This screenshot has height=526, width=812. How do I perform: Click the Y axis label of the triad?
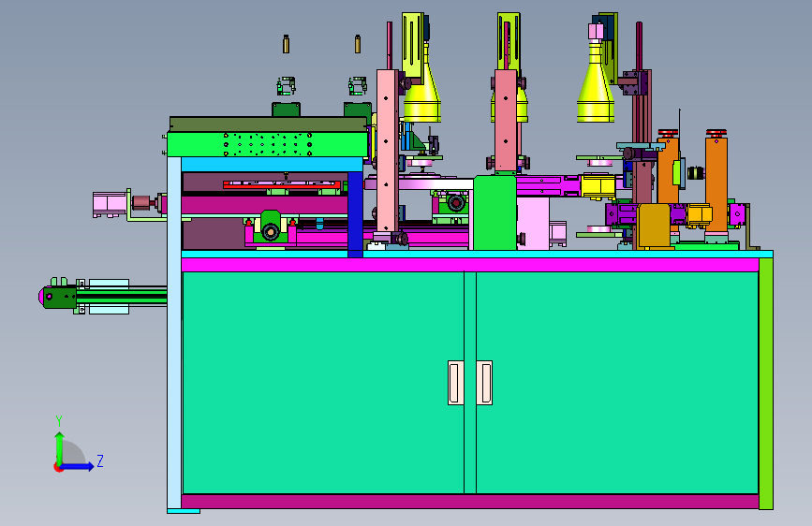pyautogui.click(x=59, y=421)
